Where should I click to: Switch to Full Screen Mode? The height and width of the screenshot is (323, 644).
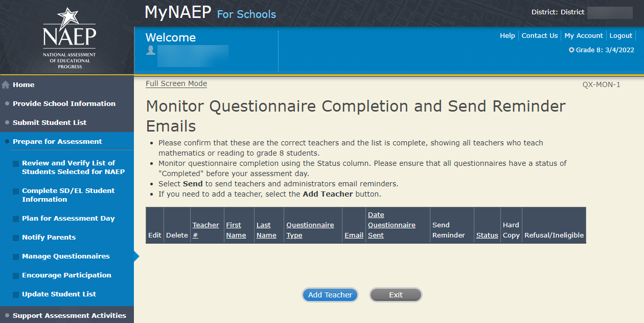176,83
